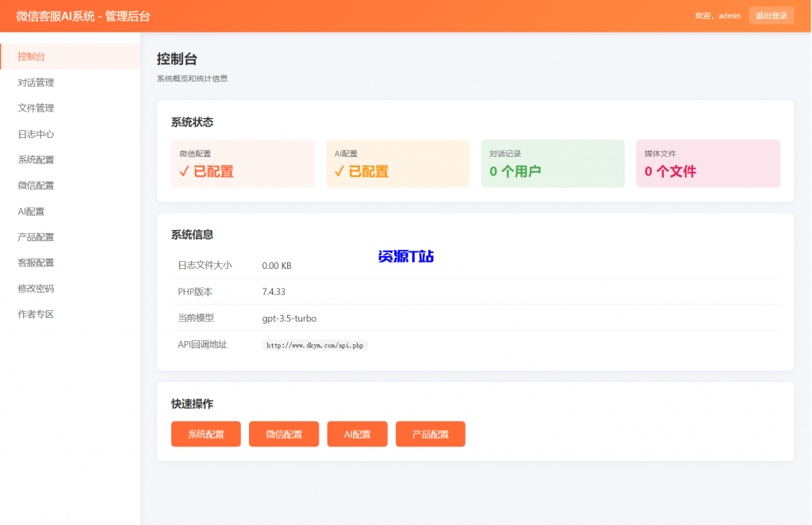Click the AI配置 quick action button
The width and height of the screenshot is (812, 525).
tap(357, 434)
